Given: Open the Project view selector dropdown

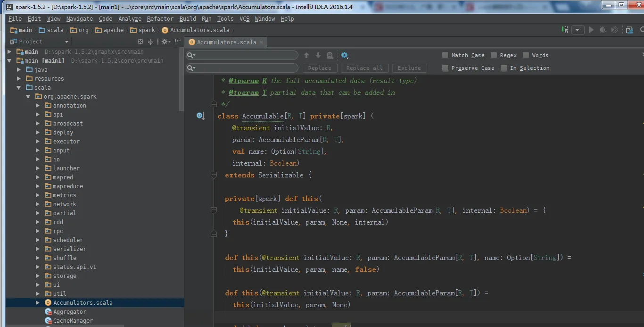Looking at the screenshot, I should coord(66,42).
